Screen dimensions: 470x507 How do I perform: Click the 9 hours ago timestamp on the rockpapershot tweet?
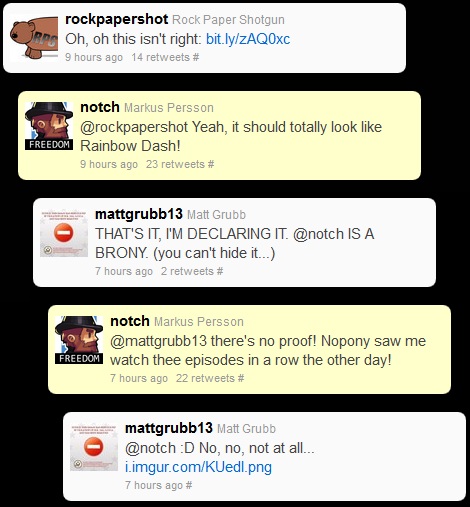(x=94, y=57)
